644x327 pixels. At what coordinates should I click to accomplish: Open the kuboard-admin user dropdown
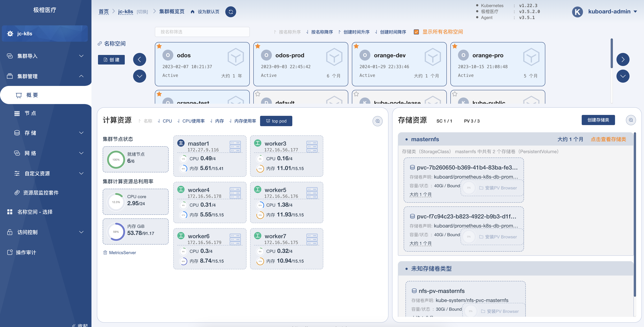[612, 11]
